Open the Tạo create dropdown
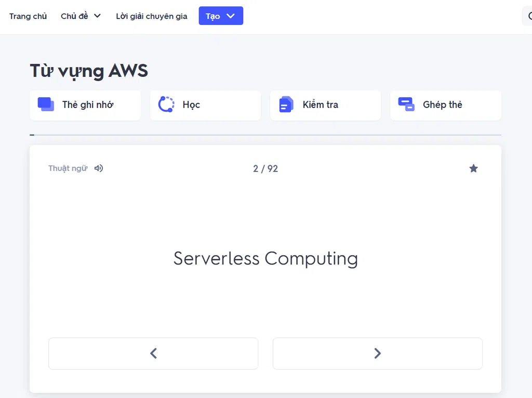Viewport: 532px width, 398px height. click(x=221, y=16)
